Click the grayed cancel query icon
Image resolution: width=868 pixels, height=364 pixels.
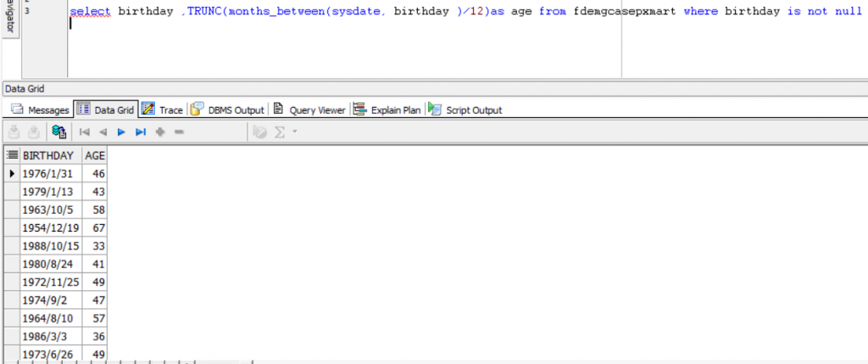259,132
